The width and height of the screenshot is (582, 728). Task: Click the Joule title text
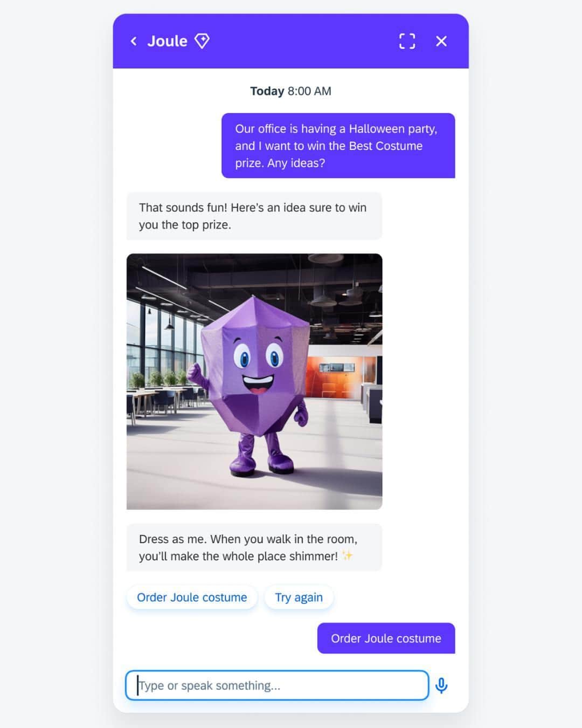pyautogui.click(x=168, y=41)
